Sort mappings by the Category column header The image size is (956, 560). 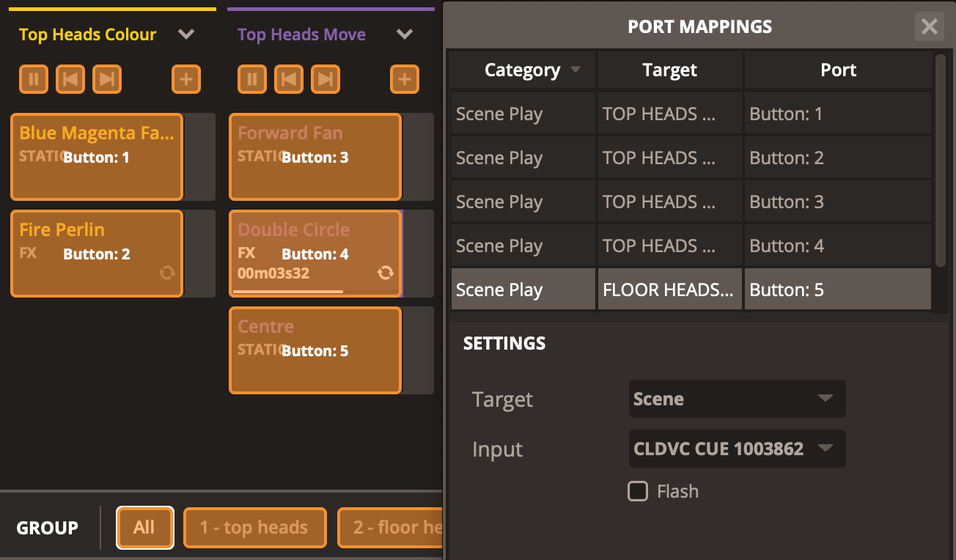[x=523, y=70]
